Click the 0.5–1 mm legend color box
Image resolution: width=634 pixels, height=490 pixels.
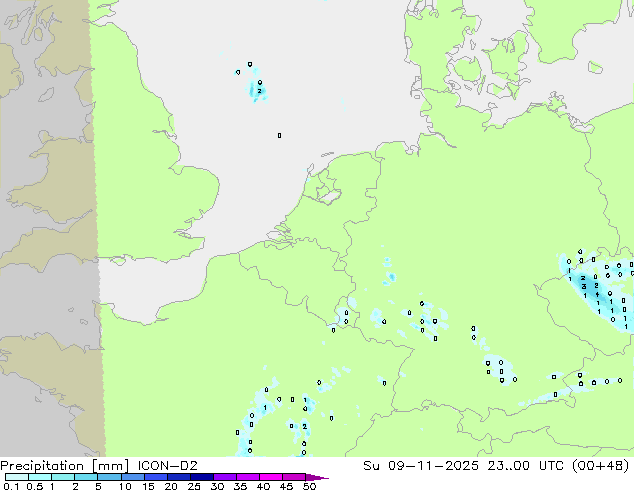[40, 477]
